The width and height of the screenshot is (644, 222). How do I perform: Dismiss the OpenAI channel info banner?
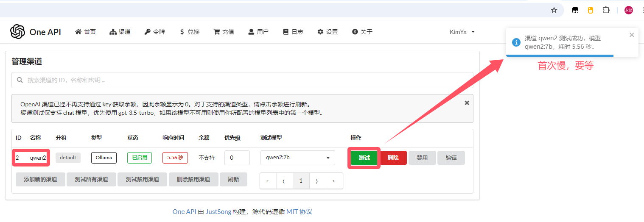(x=467, y=103)
